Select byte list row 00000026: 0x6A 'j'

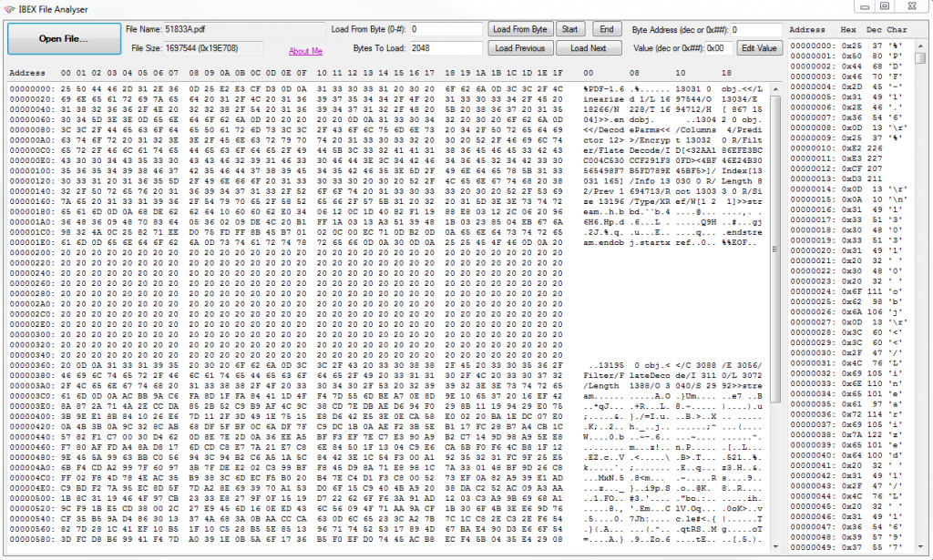847,311
